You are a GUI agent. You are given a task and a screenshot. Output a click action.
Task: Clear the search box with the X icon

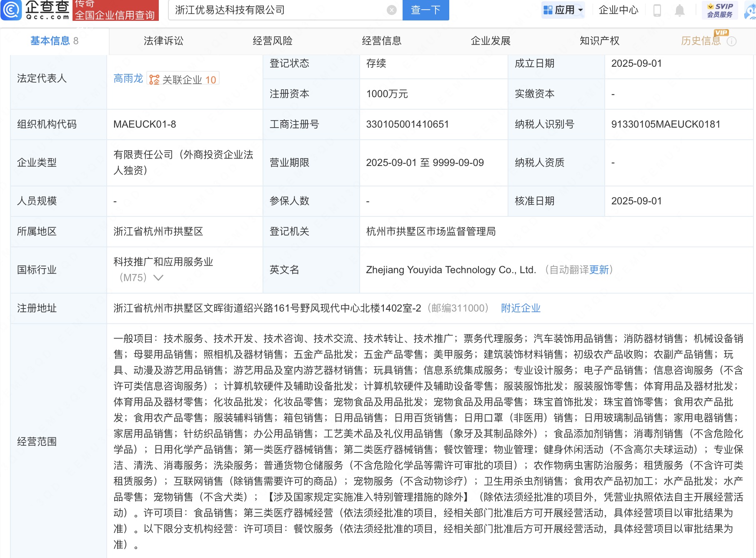coord(392,10)
